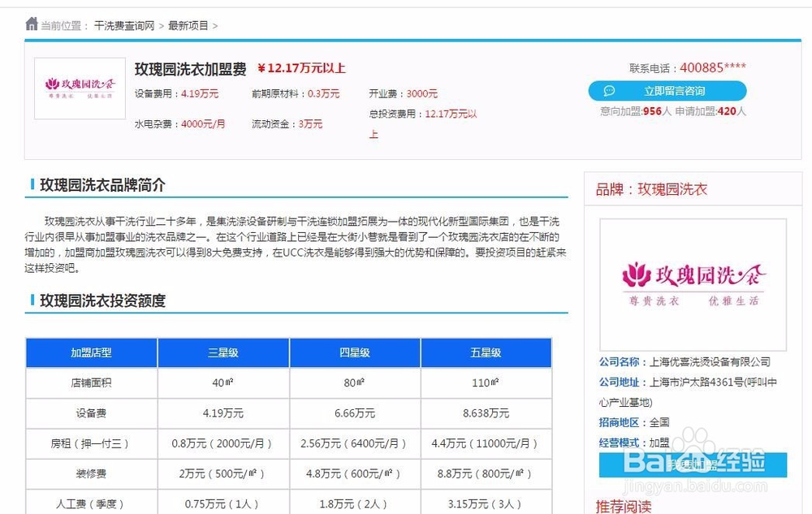Click the ¥12.17万元以上 price text
The height and width of the screenshot is (514, 812).
click(301, 68)
